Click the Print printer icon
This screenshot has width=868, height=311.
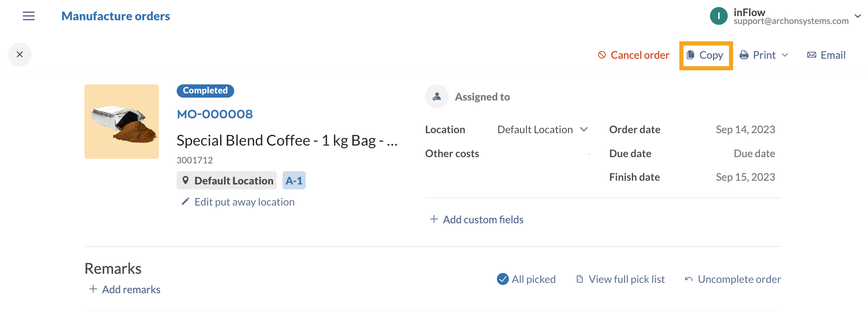[x=744, y=55]
